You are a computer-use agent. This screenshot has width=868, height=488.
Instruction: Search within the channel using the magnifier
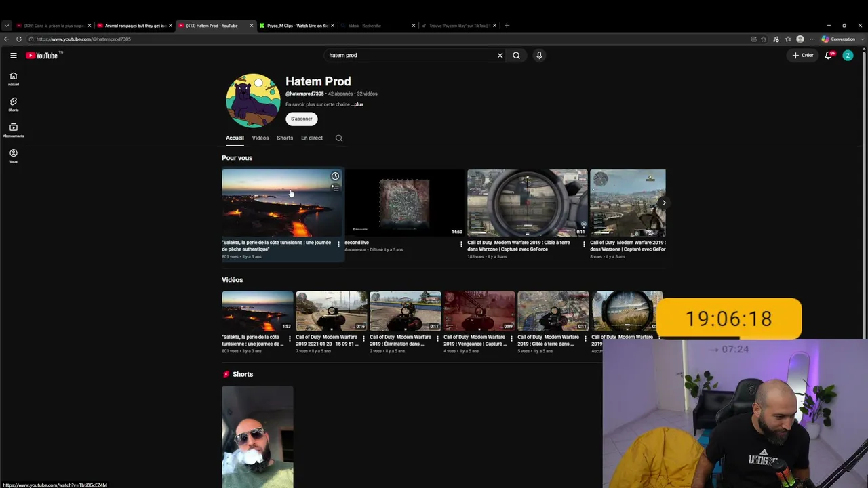click(339, 138)
